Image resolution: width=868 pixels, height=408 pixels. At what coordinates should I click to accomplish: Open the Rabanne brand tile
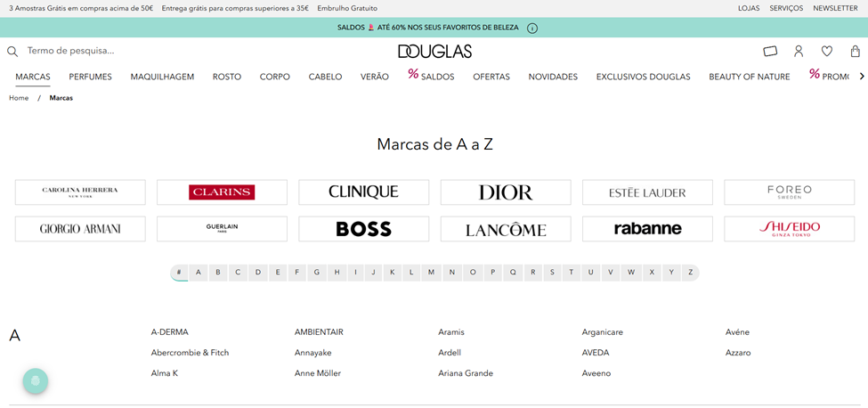point(647,229)
